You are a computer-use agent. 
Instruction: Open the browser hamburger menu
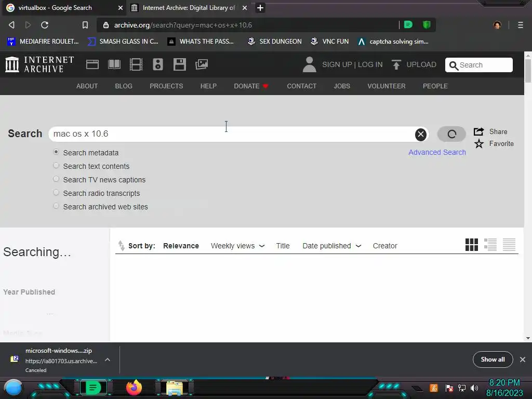point(521,25)
